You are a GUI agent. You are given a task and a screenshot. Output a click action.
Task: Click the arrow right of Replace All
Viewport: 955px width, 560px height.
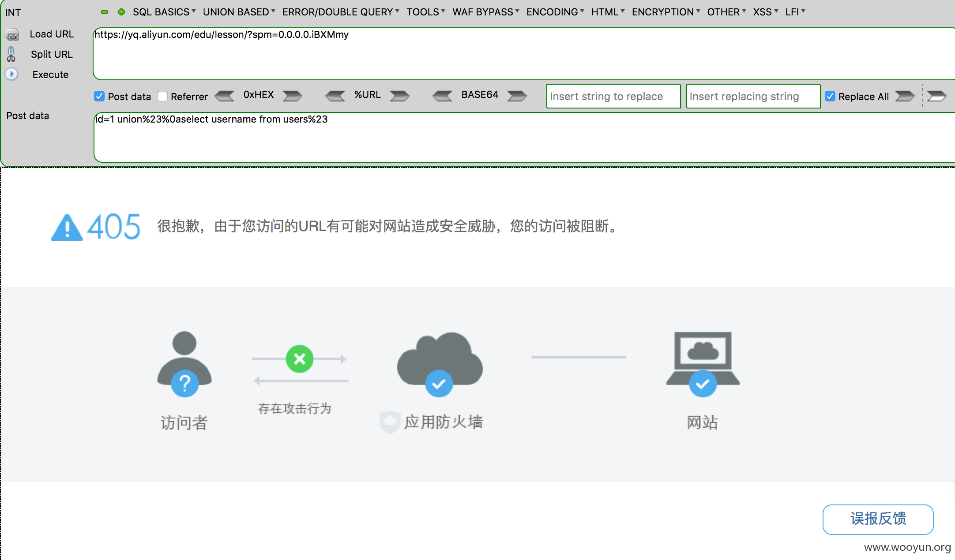(905, 96)
